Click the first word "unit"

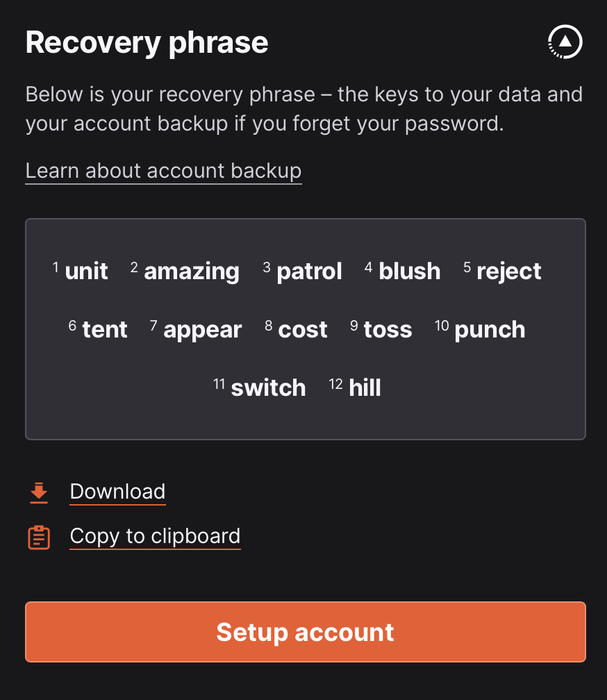86,271
